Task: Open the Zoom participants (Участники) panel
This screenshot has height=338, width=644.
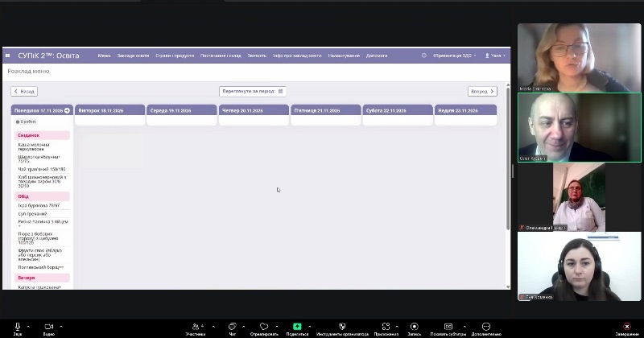Action: point(196,328)
